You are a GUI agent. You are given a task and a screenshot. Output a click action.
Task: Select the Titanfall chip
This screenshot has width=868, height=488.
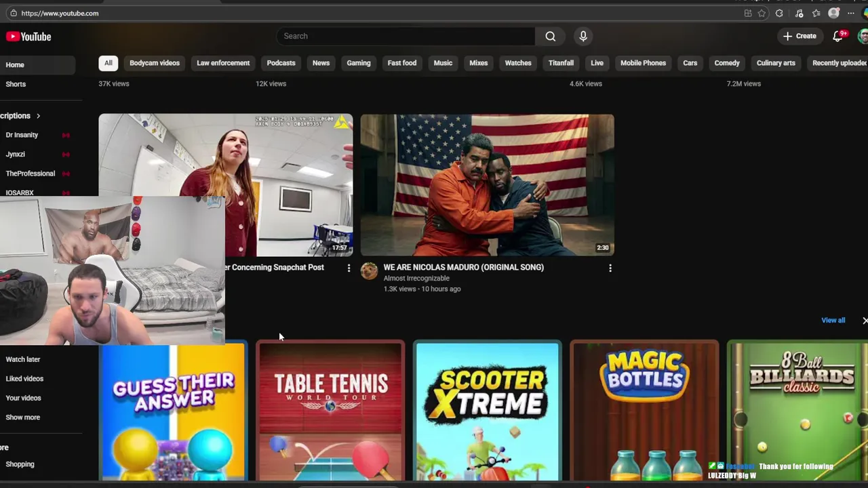(561, 63)
